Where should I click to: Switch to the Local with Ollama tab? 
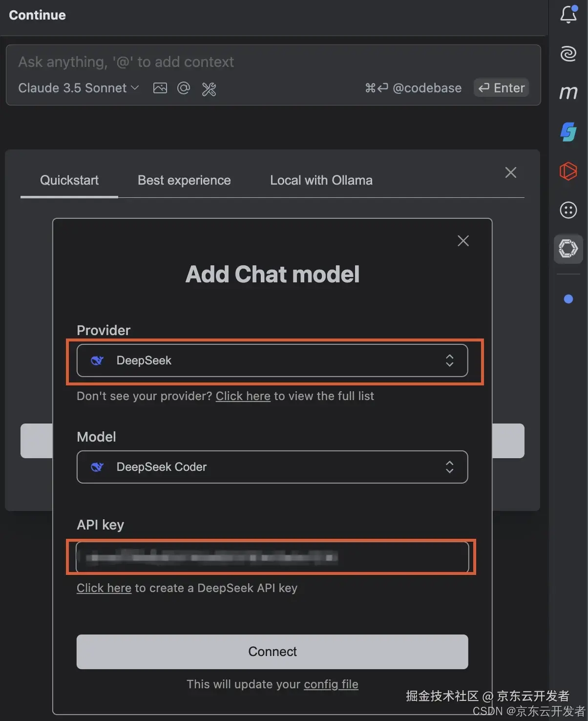tap(321, 180)
